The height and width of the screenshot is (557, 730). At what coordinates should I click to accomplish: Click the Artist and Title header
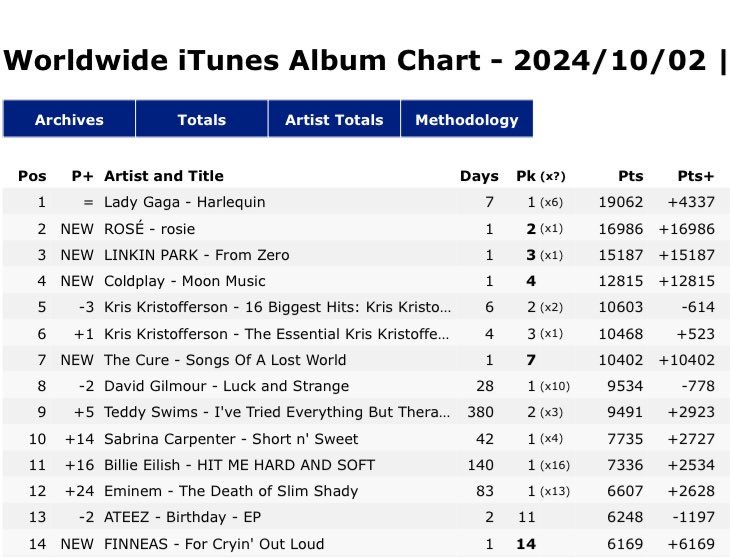(164, 176)
